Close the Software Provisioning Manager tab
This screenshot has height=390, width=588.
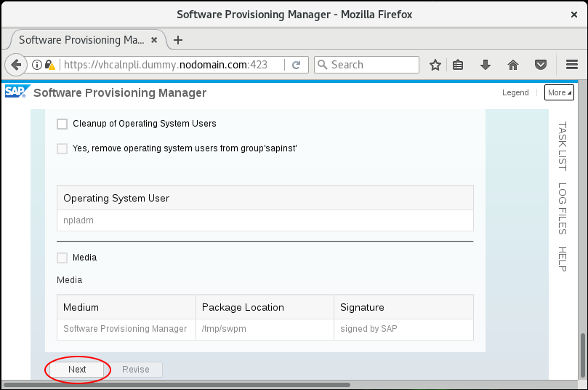tap(154, 40)
